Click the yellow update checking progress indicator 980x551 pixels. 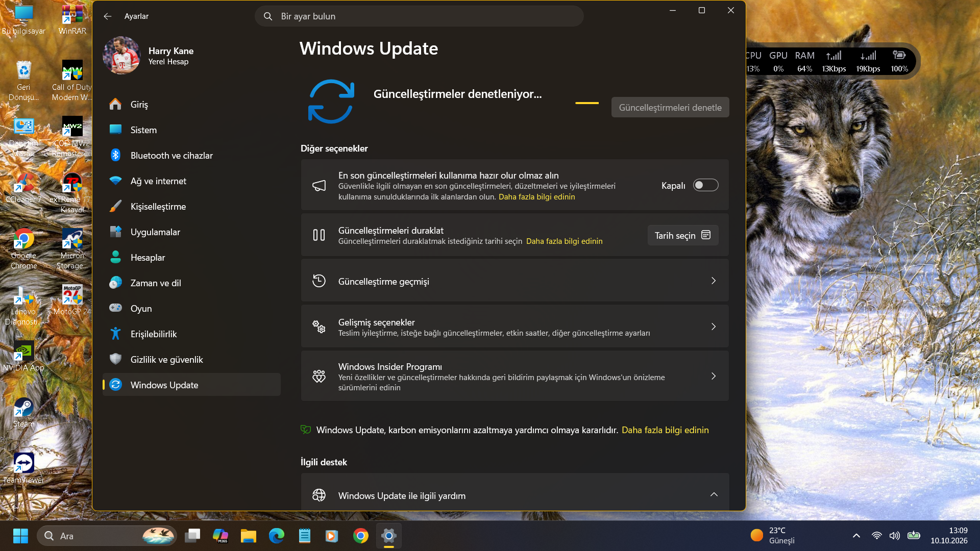coord(587,103)
